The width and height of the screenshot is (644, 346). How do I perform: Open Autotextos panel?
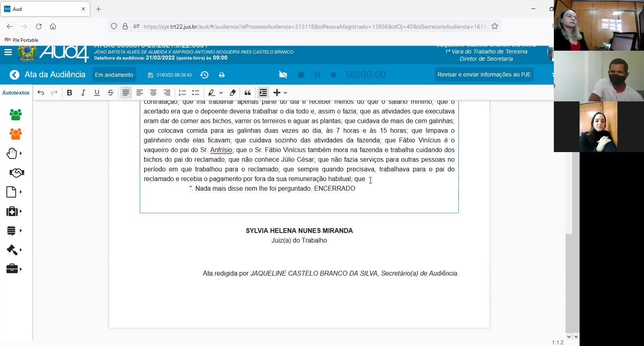[x=16, y=93]
